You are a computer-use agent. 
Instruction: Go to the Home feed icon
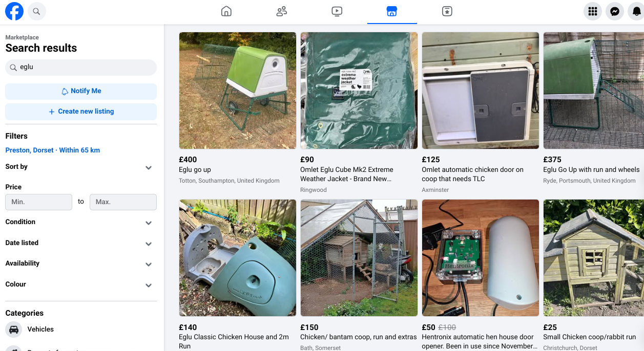point(226,11)
